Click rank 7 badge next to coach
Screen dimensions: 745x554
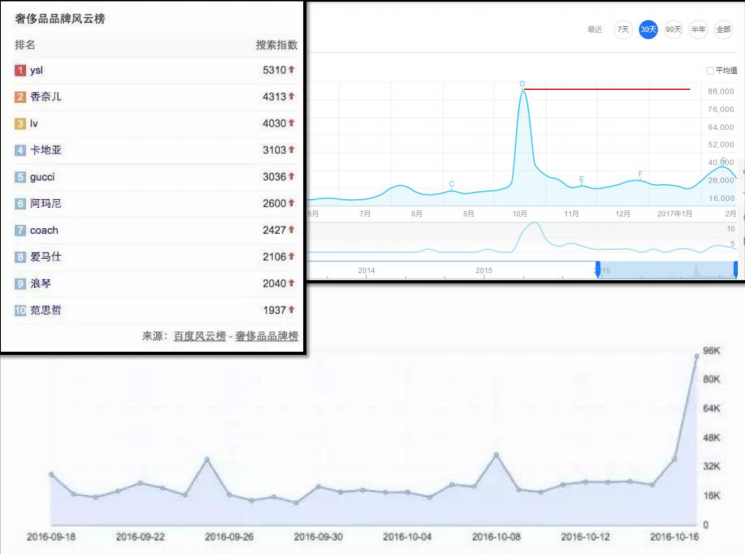pyautogui.click(x=20, y=230)
